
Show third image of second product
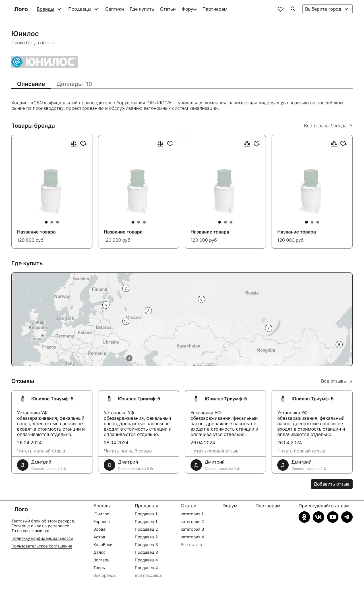(x=144, y=222)
